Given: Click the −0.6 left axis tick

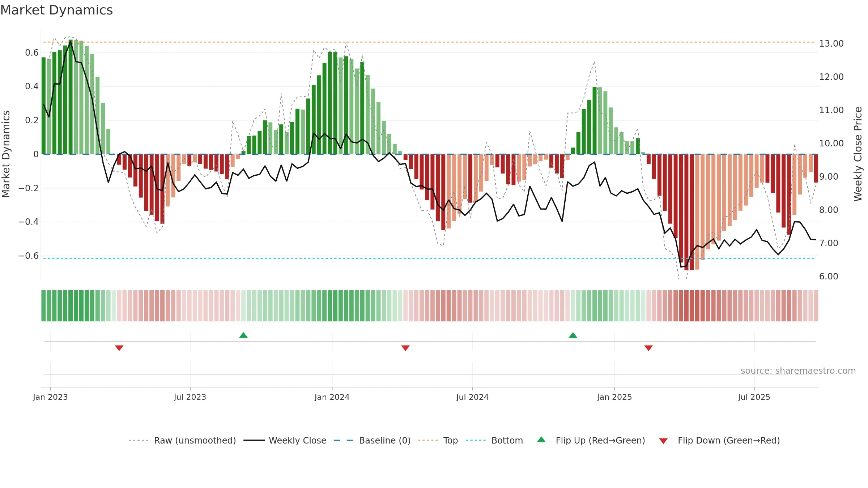Looking at the screenshot, I should [x=29, y=256].
